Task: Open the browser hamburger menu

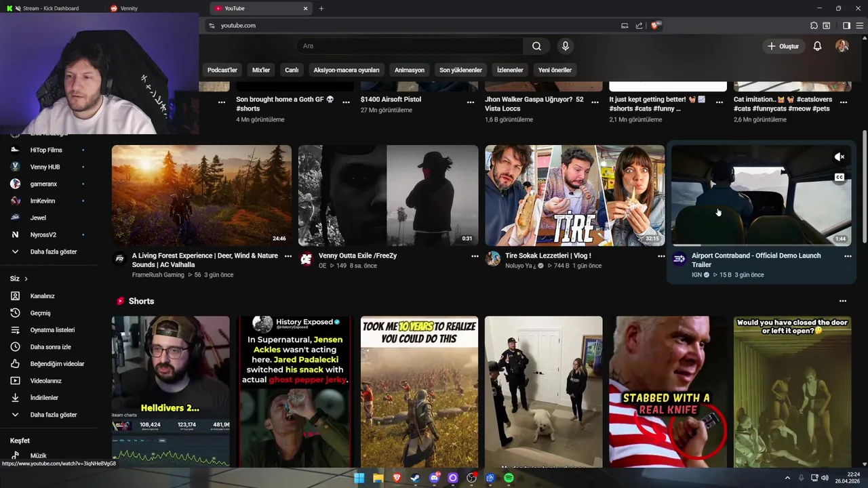Action: 861,26
